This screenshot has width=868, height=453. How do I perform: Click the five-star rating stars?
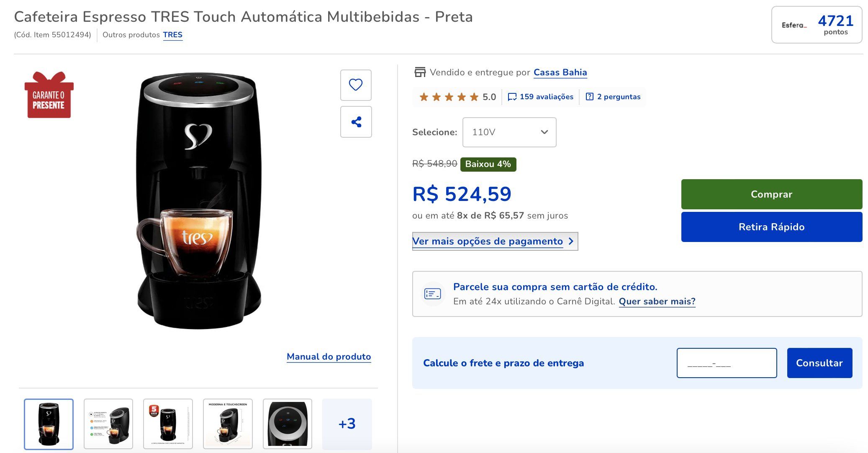coord(449,97)
